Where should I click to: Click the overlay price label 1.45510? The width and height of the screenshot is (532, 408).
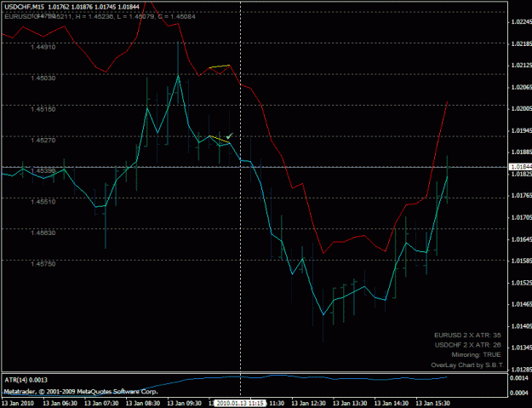[x=43, y=202]
